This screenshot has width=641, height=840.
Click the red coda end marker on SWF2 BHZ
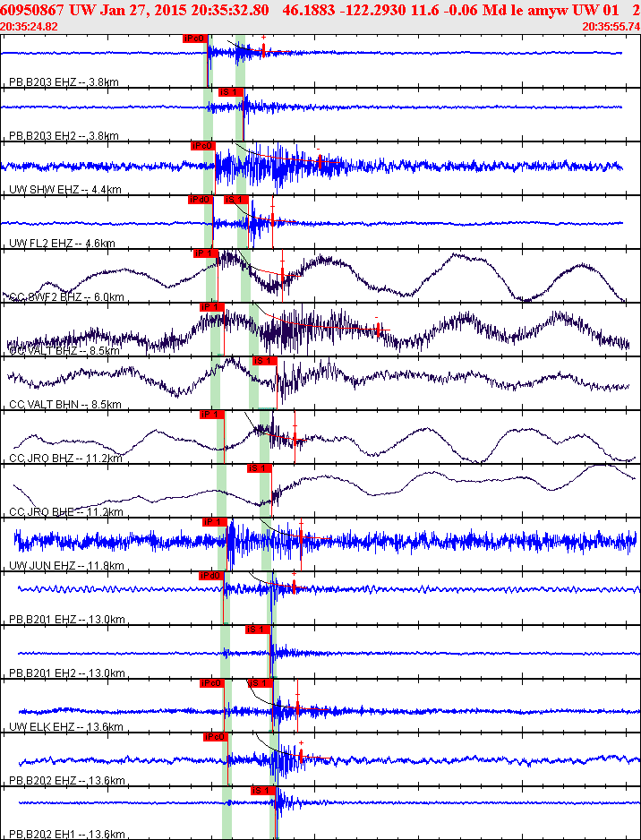282,275
